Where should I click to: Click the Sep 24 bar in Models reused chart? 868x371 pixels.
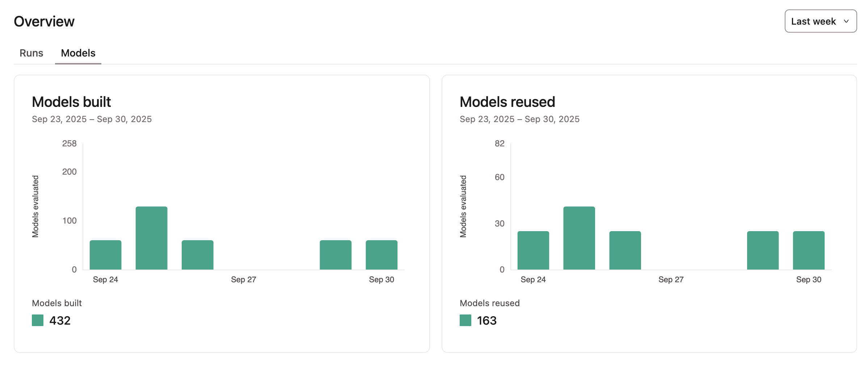coord(533,250)
